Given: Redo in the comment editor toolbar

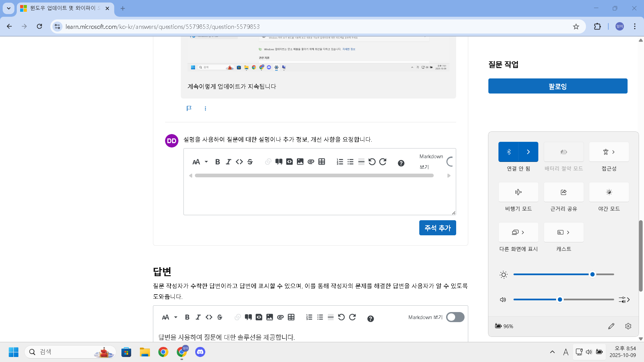Looking at the screenshot, I should tap(383, 162).
